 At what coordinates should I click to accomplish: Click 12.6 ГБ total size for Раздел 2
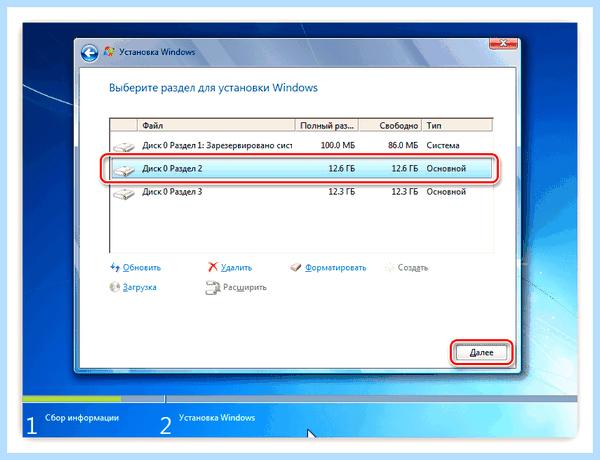tap(341, 168)
